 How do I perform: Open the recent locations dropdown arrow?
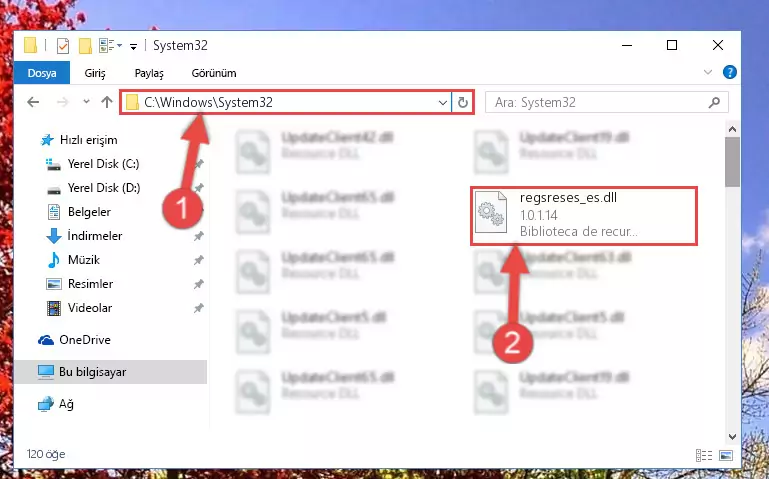86,102
